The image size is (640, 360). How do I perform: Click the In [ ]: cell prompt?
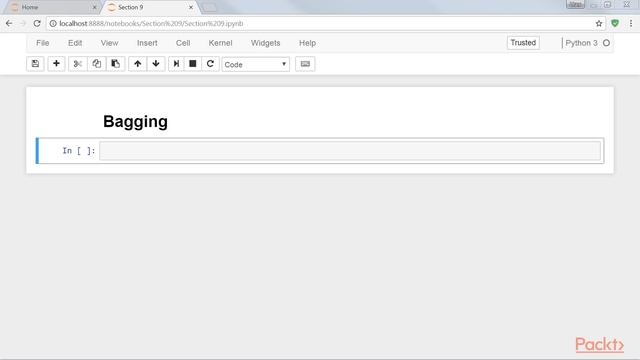pos(79,151)
